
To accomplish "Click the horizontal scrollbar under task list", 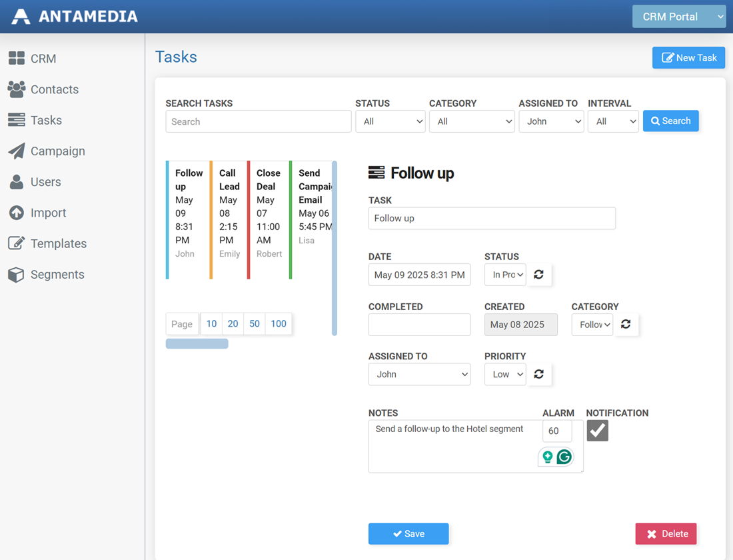I will coord(197,344).
